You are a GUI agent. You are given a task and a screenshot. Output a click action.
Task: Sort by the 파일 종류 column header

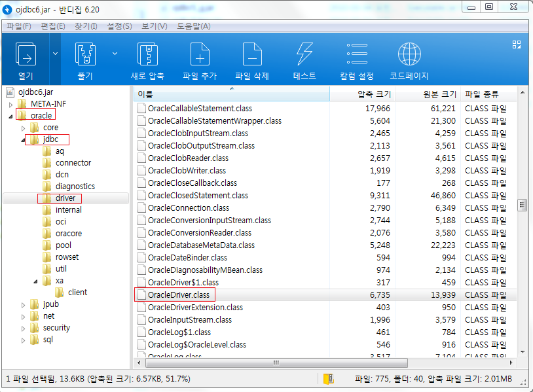coord(488,94)
